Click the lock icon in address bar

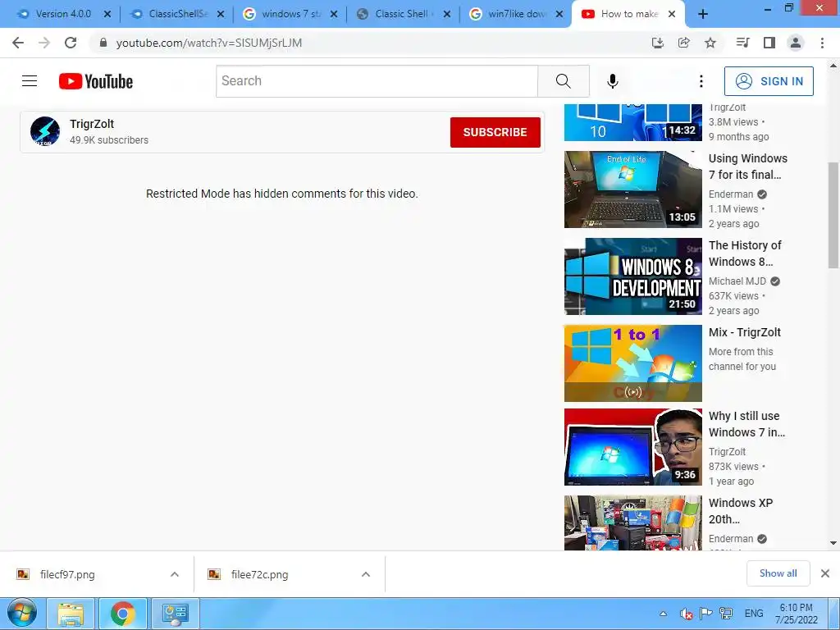point(103,43)
